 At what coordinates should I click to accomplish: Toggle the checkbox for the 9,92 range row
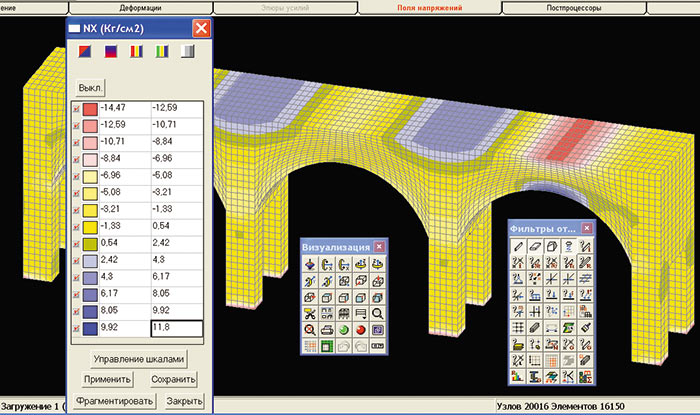point(76,327)
